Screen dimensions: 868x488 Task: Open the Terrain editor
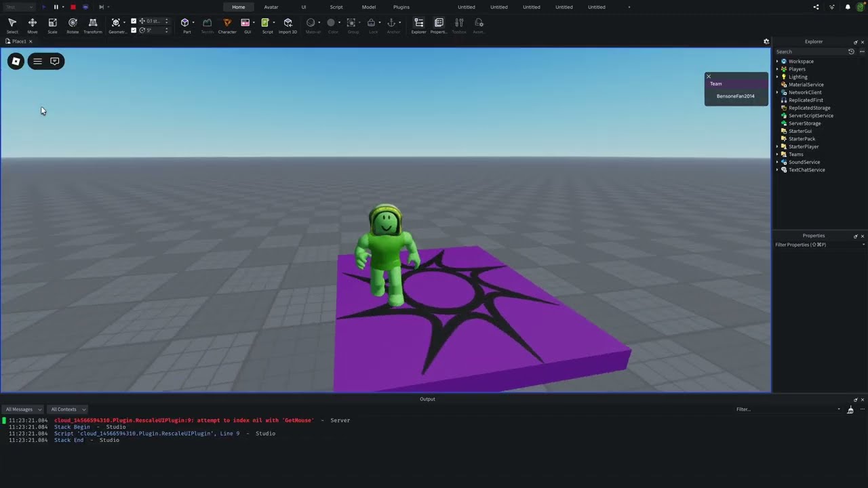tap(207, 26)
